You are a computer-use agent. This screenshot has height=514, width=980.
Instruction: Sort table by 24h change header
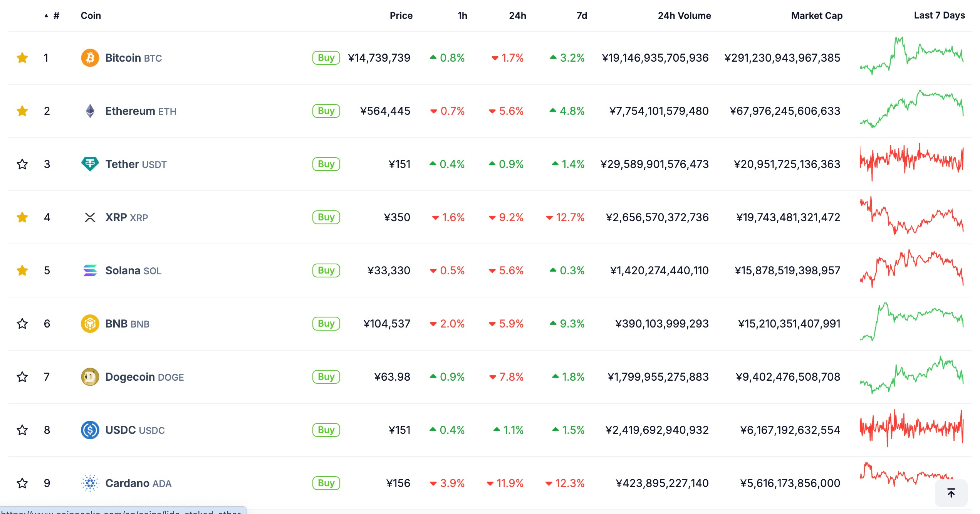click(x=517, y=16)
